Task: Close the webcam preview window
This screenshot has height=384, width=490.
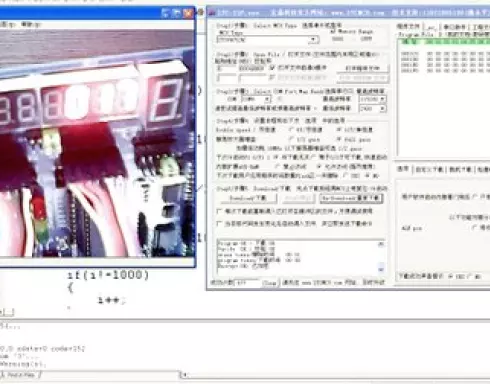Action: point(188,13)
